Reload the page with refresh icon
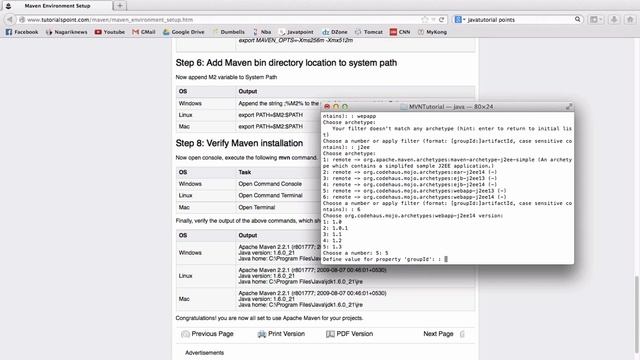The height and width of the screenshot is (360, 640). pyautogui.click(x=441, y=20)
